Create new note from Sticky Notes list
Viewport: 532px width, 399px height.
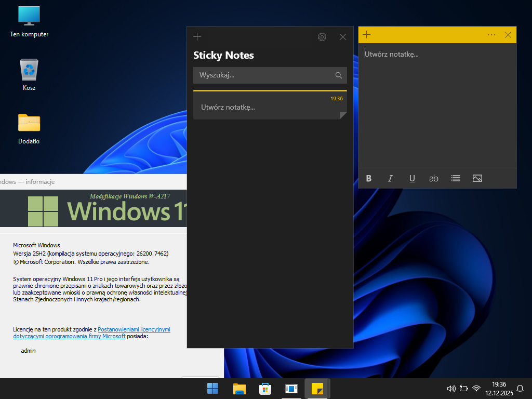click(197, 36)
